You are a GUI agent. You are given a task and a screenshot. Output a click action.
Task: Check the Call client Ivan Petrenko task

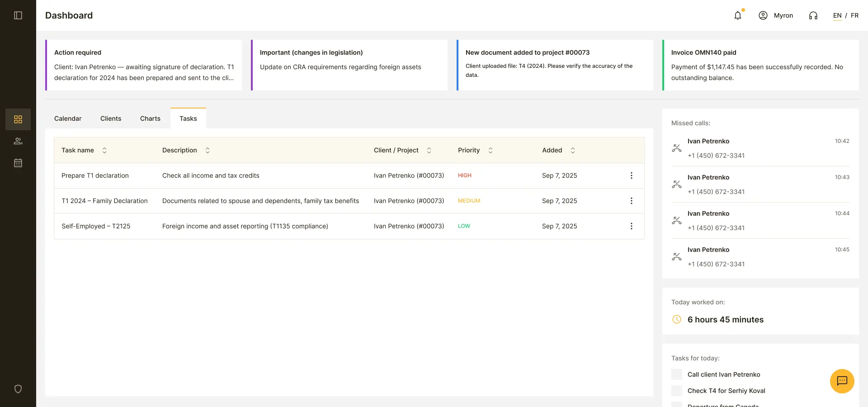[x=677, y=374]
